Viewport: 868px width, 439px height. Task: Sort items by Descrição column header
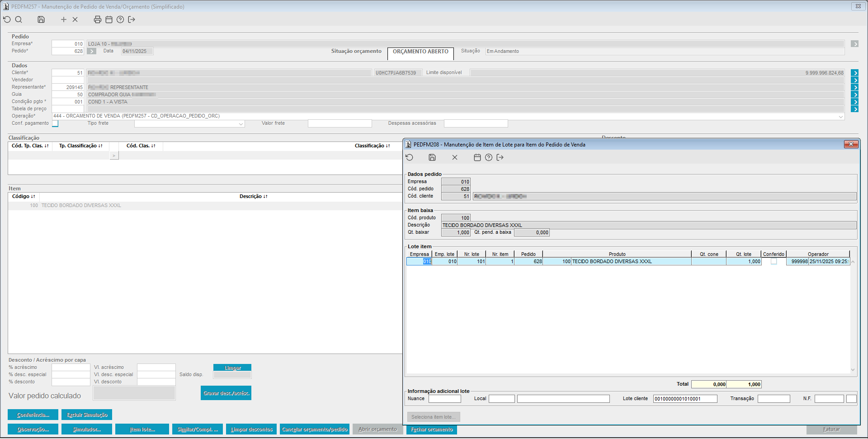click(254, 197)
